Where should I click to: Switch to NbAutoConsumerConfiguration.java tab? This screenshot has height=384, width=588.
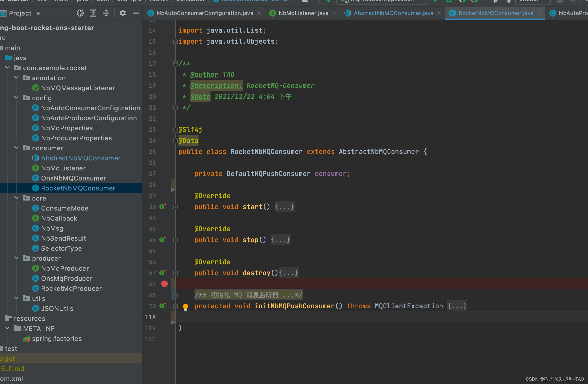click(205, 13)
